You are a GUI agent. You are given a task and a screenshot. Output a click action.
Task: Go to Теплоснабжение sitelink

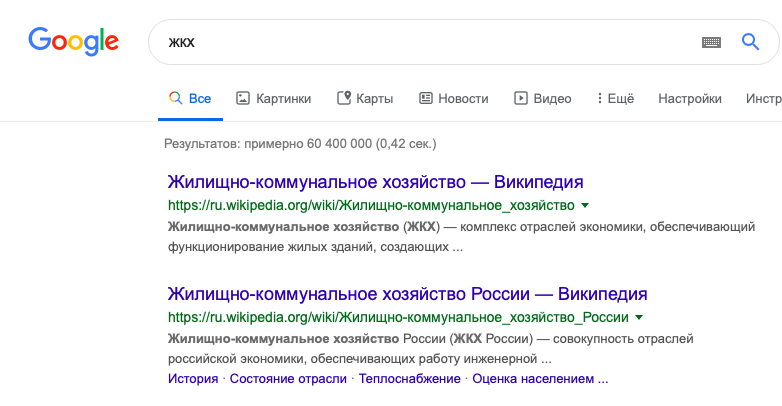tap(410, 379)
